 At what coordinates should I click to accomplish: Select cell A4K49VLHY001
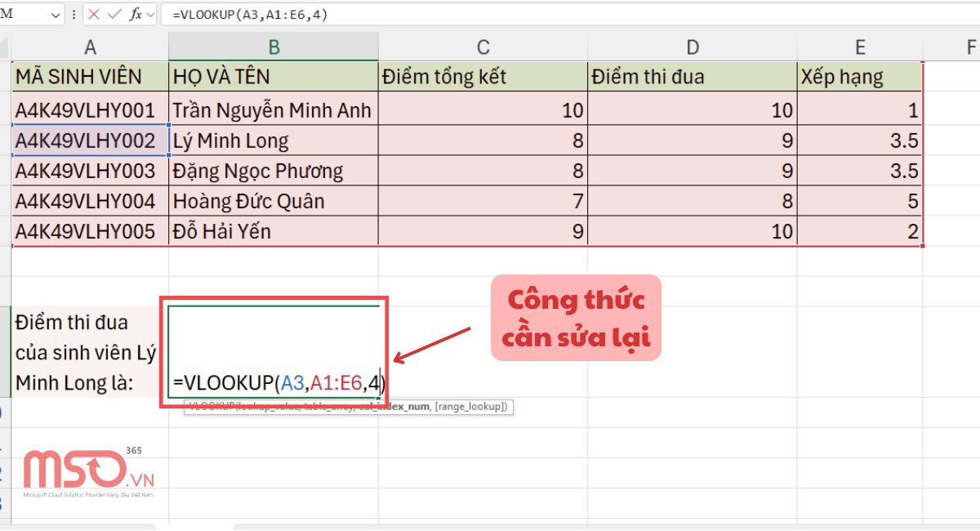[x=90, y=109]
